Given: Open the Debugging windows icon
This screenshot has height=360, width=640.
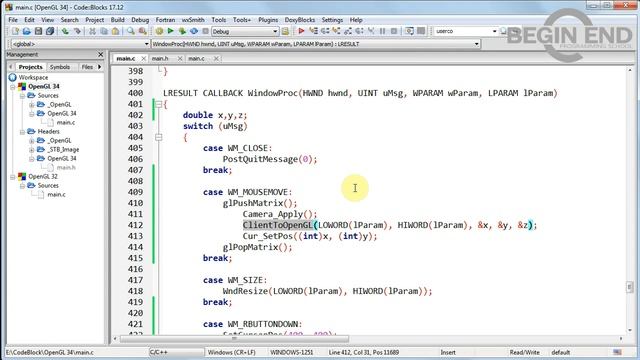Looking at the screenshot, I should 409,31.
